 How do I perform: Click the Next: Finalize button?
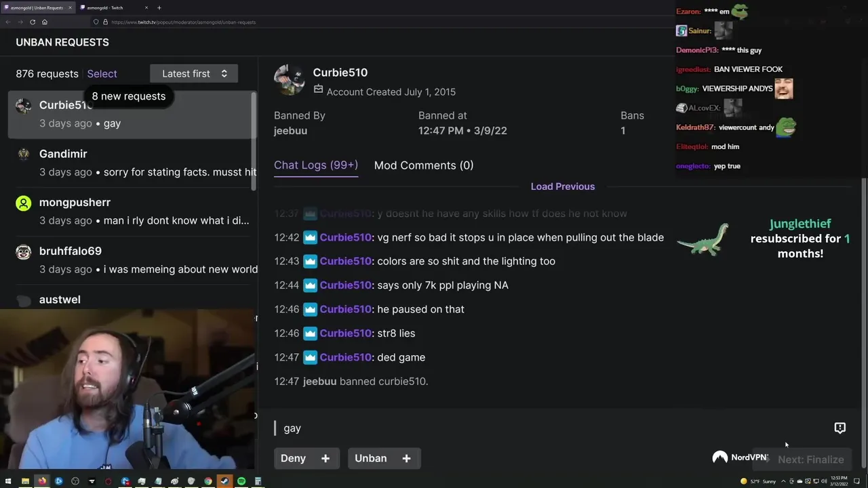pos(810,460)
